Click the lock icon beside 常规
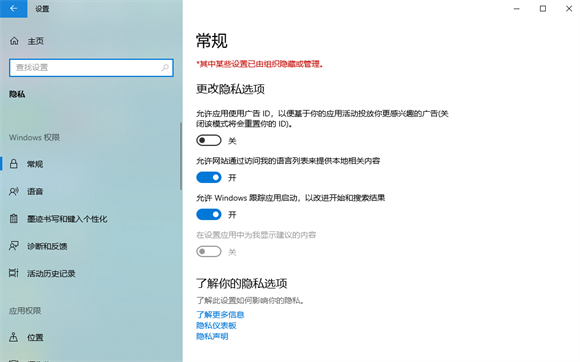580x362 pixels. coord(14,164)
